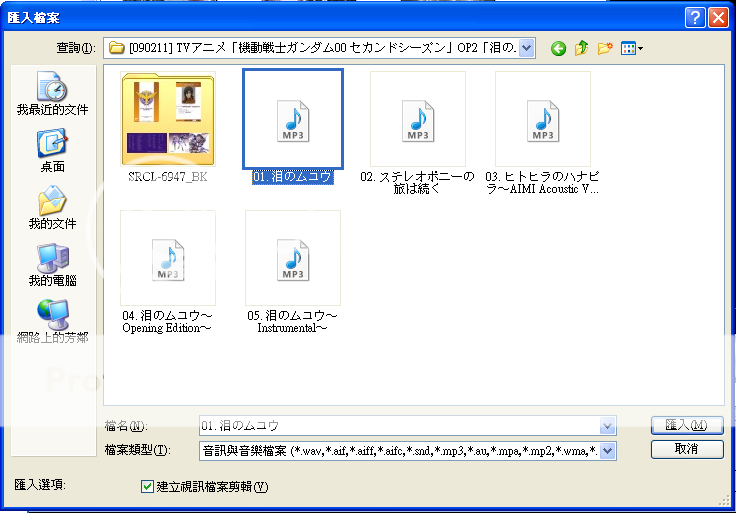
Task: Toggle the 建立視訊檔案剪輯 checkbox
Action: pos(148,487)
